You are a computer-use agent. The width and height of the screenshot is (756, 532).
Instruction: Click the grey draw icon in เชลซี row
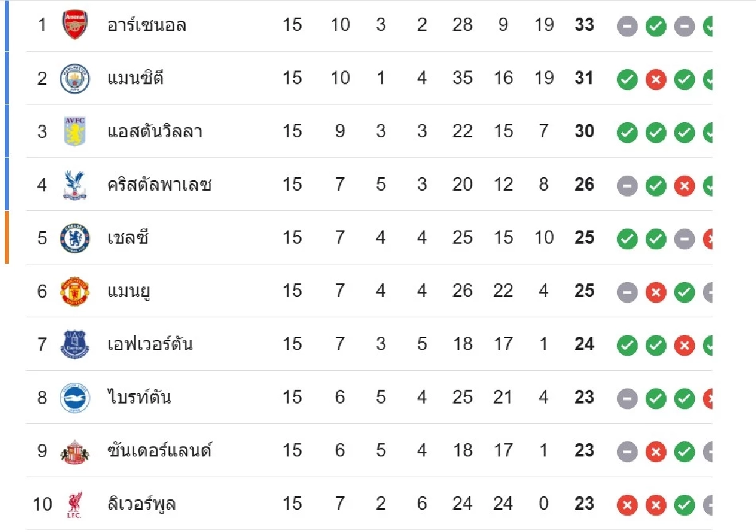pyautogui.click(x=684, y=239)
